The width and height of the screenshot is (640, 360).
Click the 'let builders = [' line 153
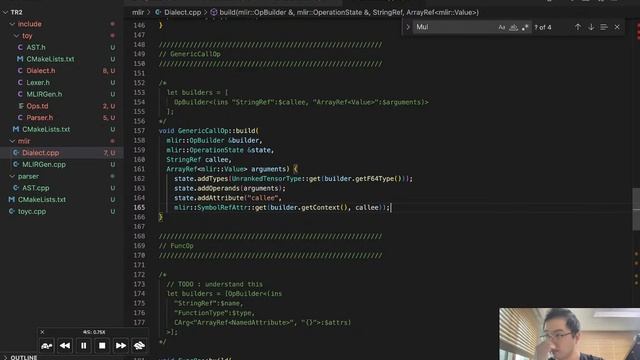[198, 93]
